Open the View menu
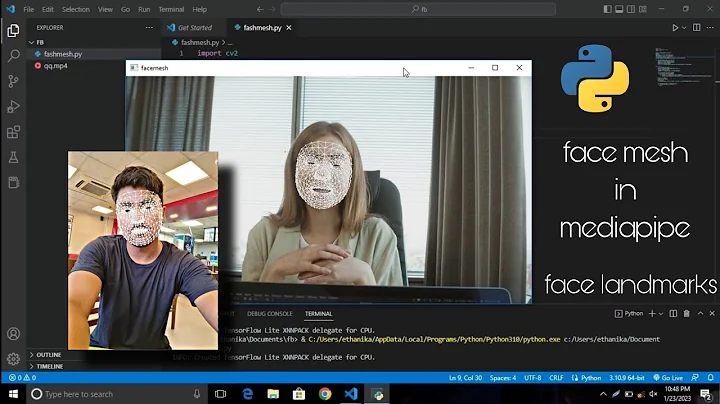 click(x=105, y=9)
